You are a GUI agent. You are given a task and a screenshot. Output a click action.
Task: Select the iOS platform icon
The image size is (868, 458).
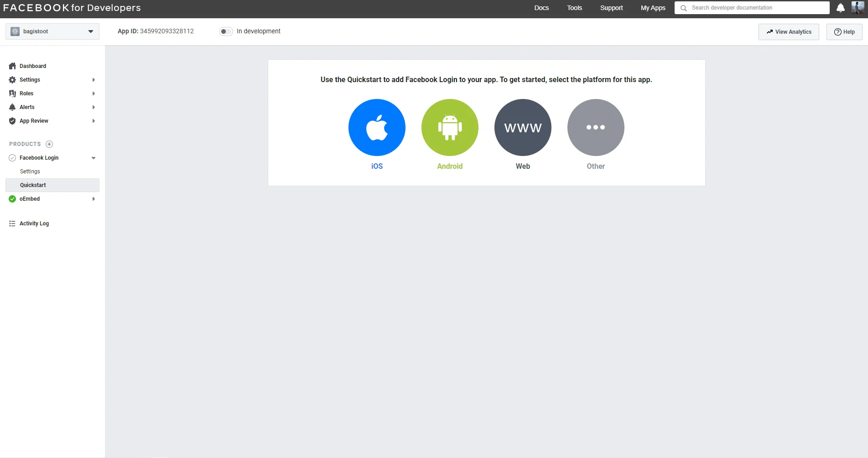(377, 127)
